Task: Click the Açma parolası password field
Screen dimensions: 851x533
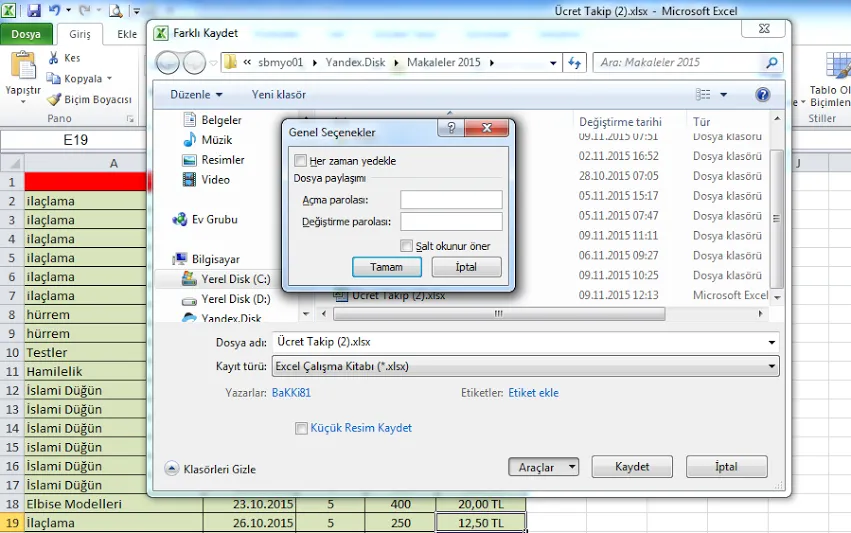Action: pos(451,200)
